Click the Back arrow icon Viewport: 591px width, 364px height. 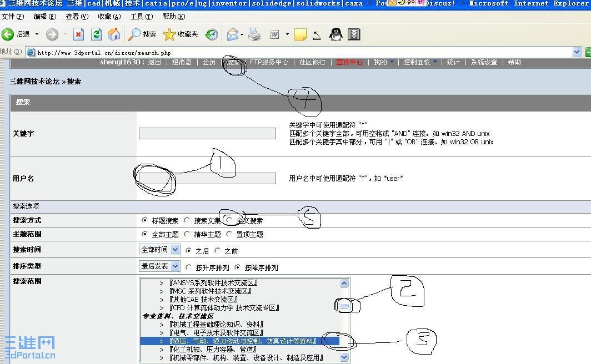[8, 34]
